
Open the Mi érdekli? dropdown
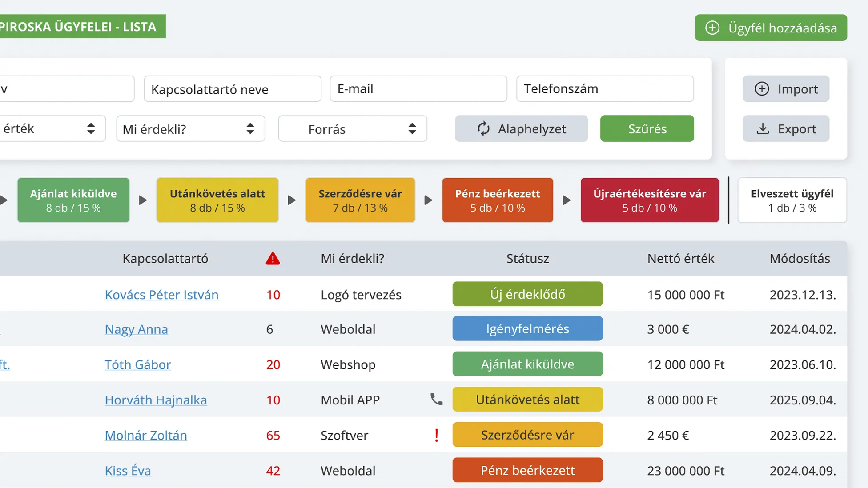coord(190,129)
